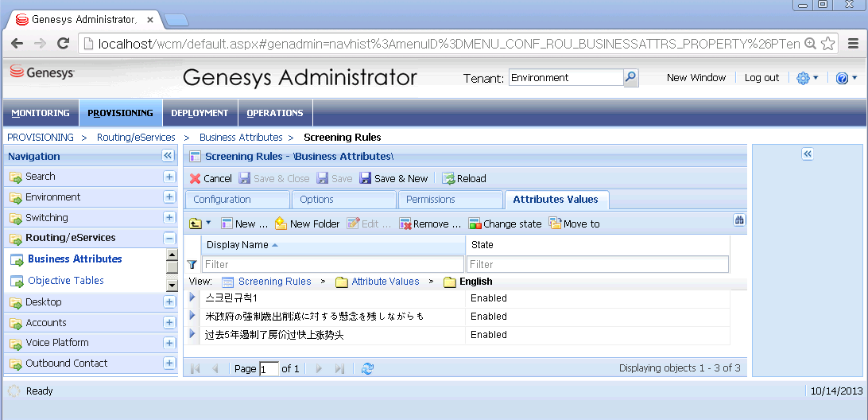Open the MONITORING main tab
The image size is (868, 420).
click(x=41, y=113)
